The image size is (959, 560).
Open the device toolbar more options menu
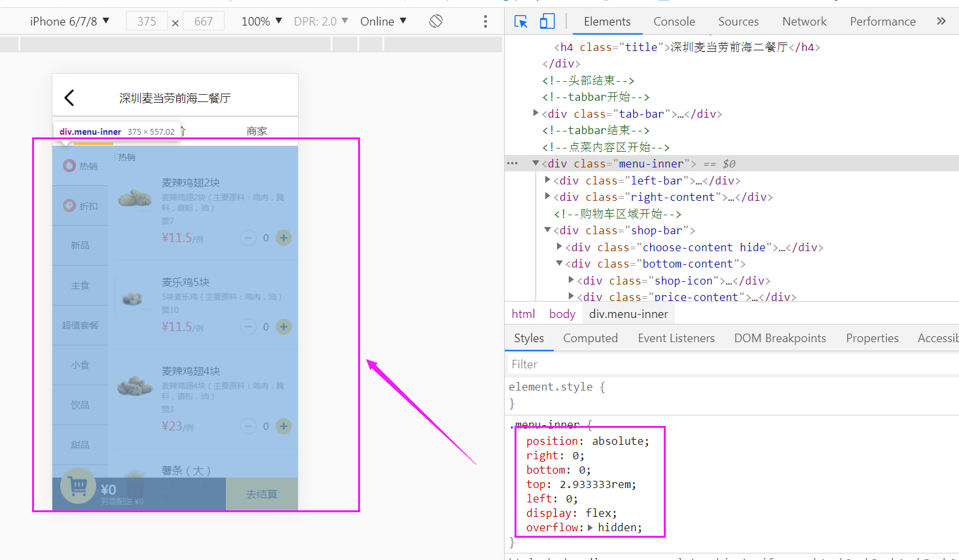[x=485, y=22]
